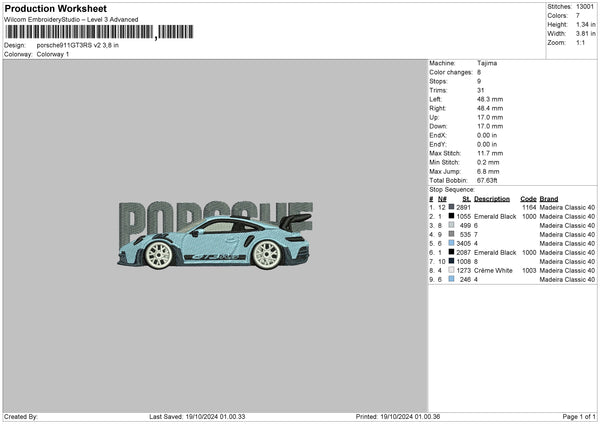Select 'Madeira Classic 40' in stop 9 row

coord(567,280)
